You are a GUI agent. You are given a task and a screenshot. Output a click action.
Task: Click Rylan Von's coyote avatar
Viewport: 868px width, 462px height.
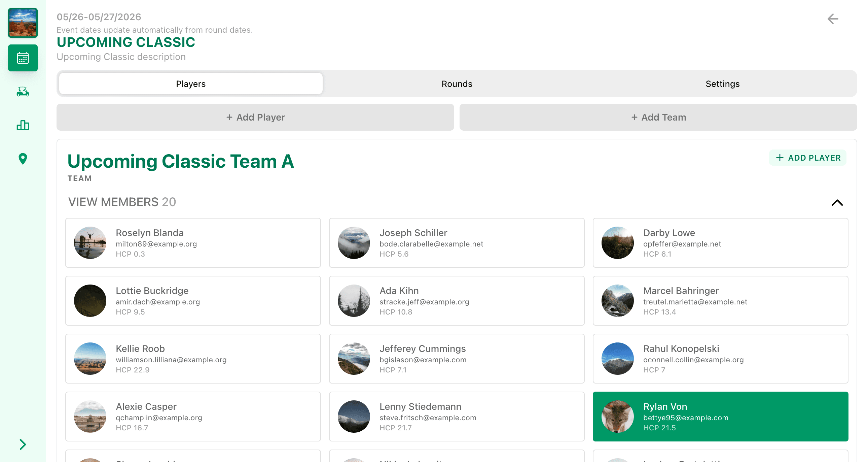(618, 417)
